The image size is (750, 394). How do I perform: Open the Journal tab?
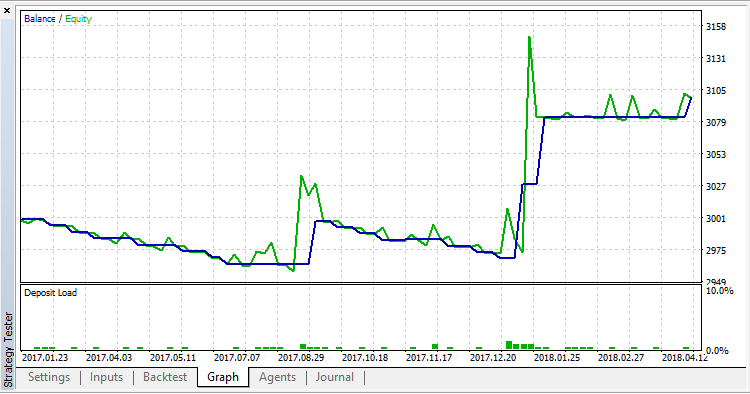tap(335, 377)
